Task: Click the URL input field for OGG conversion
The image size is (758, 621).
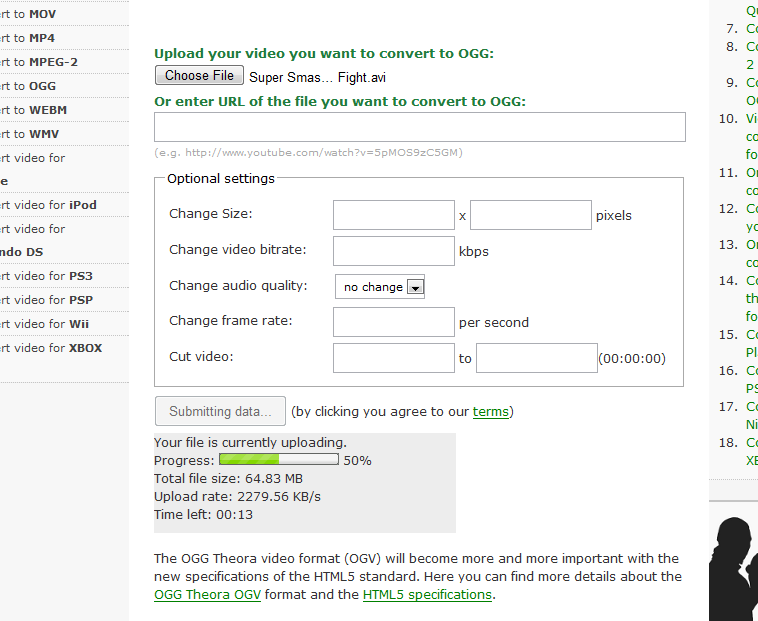Action: coord(419,127)
